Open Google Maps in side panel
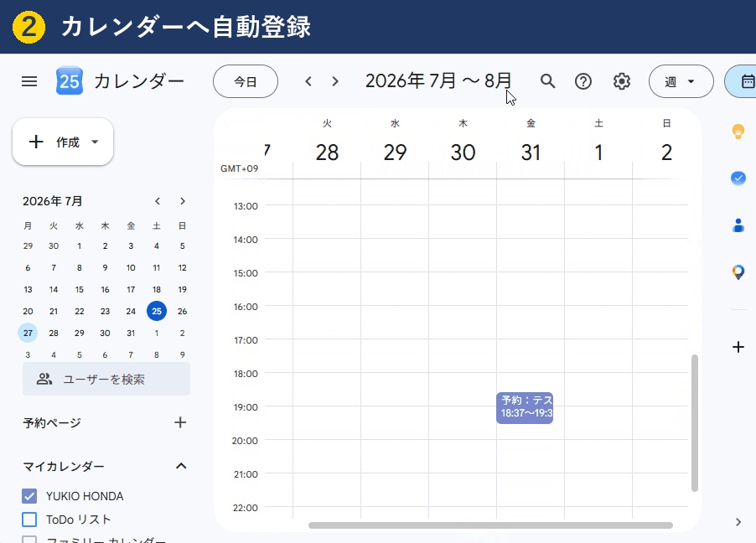756x543 pixels. (738, 272)
